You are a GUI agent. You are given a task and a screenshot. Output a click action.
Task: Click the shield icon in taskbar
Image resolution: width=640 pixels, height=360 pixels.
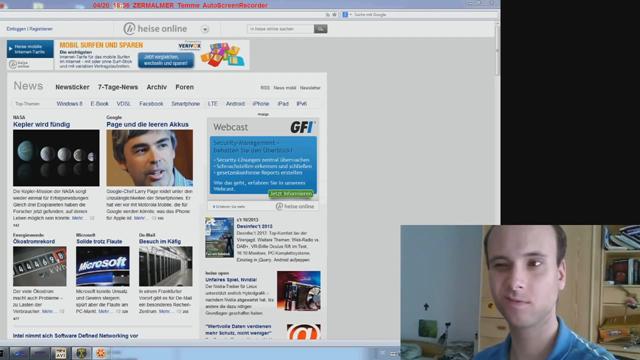[81, 353]
